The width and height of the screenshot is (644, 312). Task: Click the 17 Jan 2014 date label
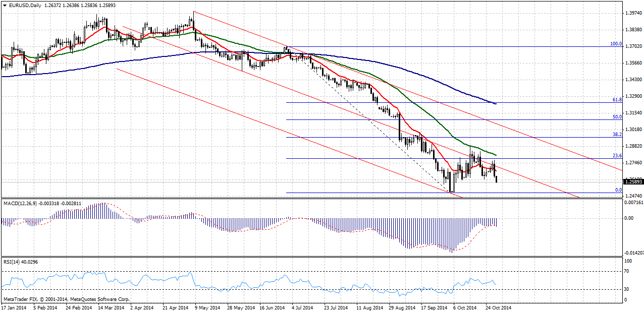coord(13,307)
